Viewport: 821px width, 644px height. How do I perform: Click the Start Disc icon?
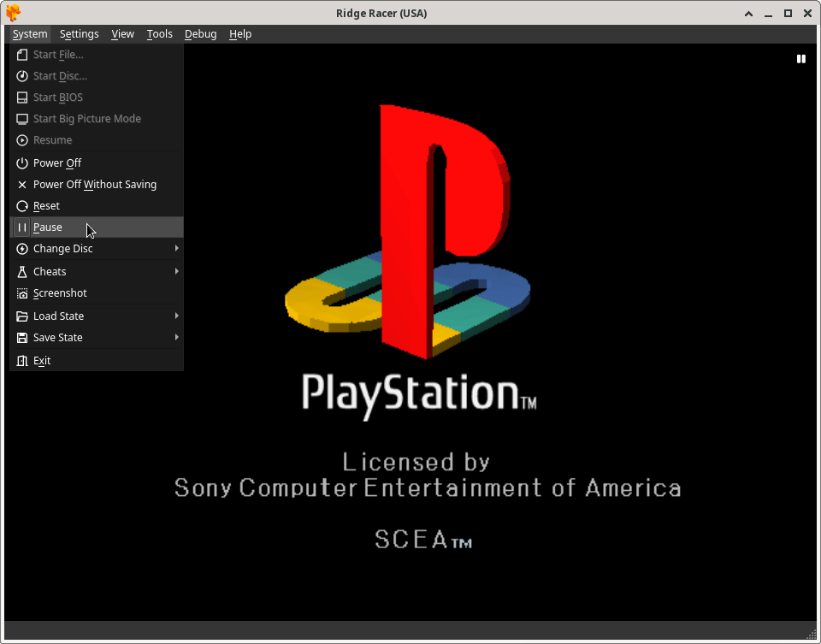pos(22,76)
